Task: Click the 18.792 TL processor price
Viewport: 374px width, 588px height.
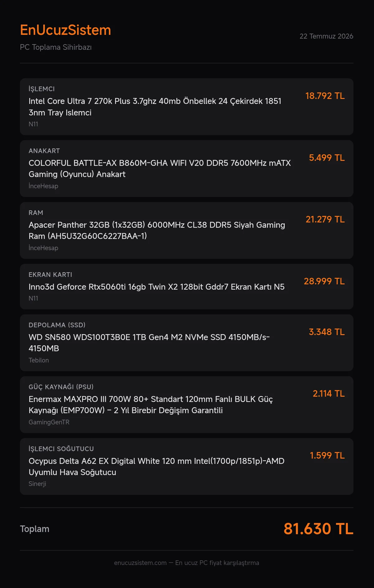Action: [325, 96]
